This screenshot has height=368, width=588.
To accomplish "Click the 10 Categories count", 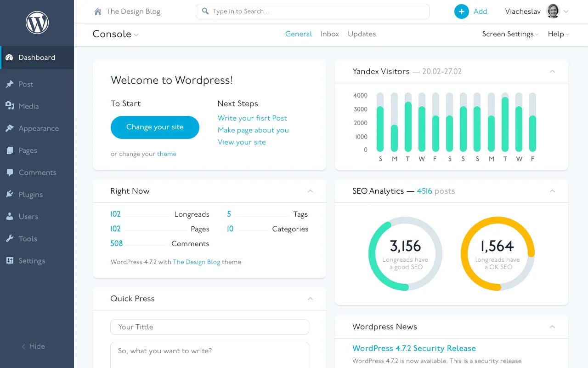I will coord(230,229).
